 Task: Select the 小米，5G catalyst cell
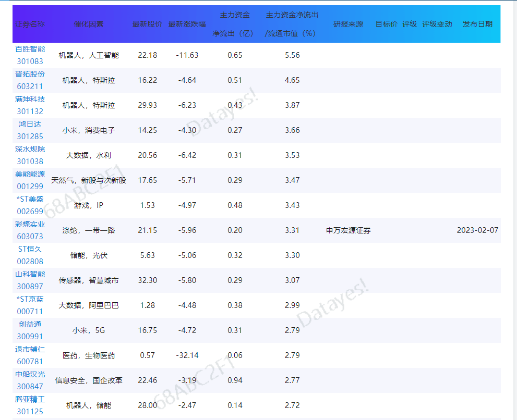pos(89,331)
